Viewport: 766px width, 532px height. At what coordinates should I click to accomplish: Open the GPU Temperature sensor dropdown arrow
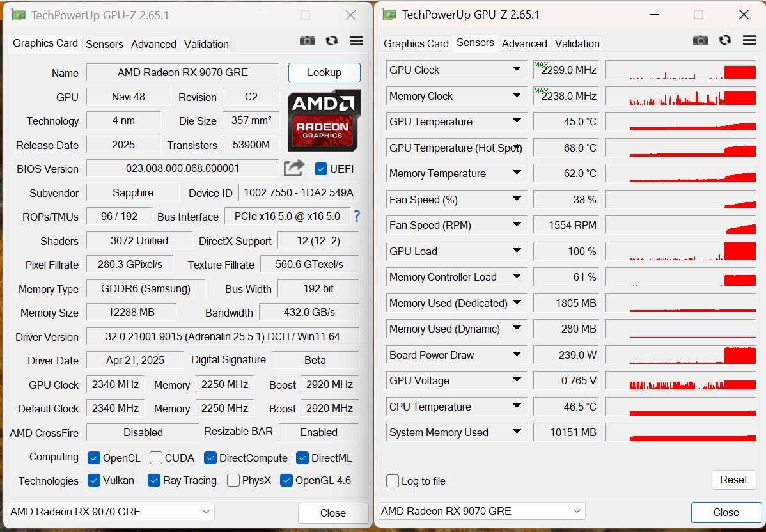pyautogui.click(x=517, y=121)
